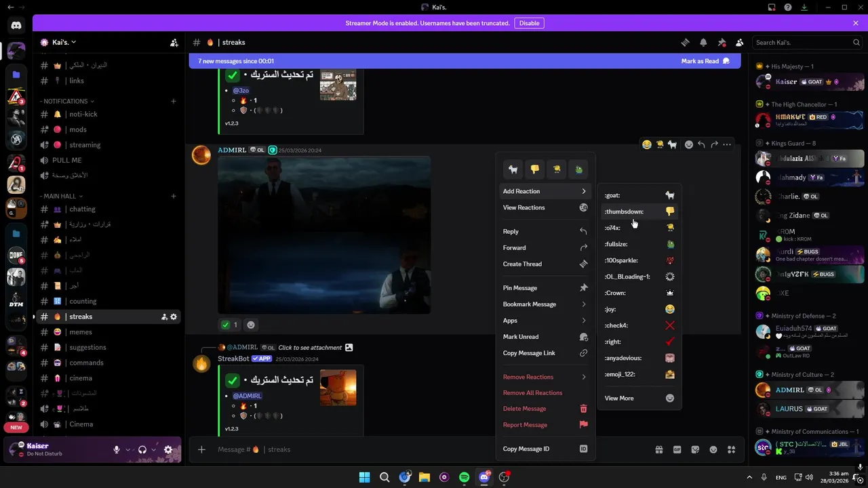Add channel to NOTIFICATIONS category
This screenshot has width=868, height=488.
pyautogui.click(x=173, y=101)
